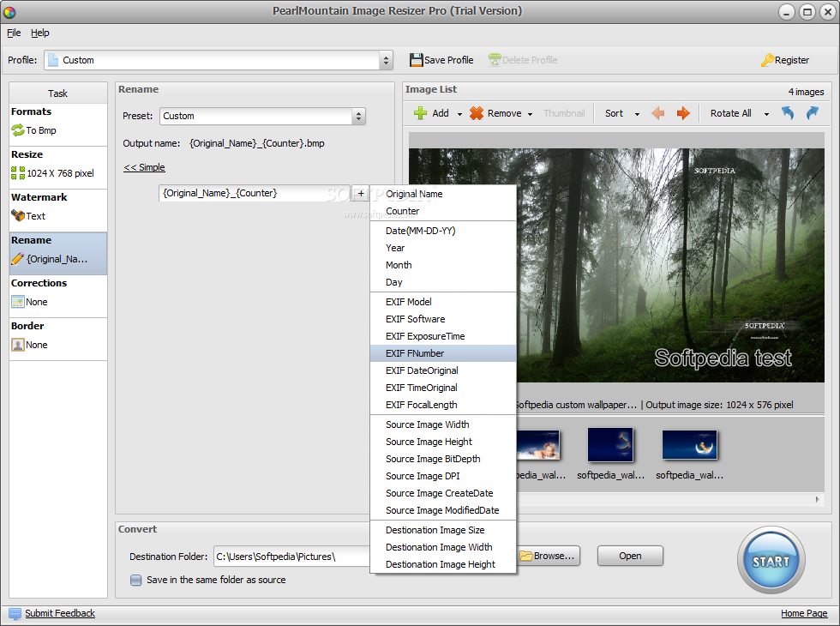
Task: Move image right with orange right arrow
Action: pyautogui.click(x=683, y=113)
